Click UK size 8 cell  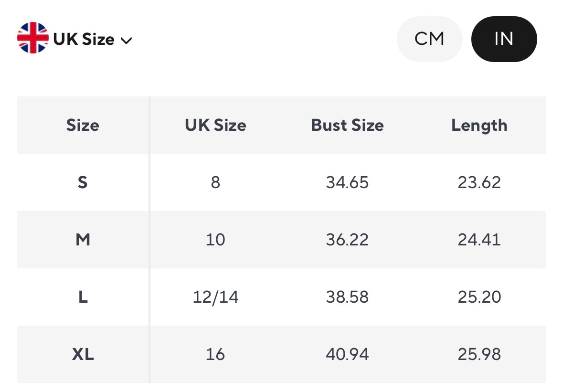(215, 182)
